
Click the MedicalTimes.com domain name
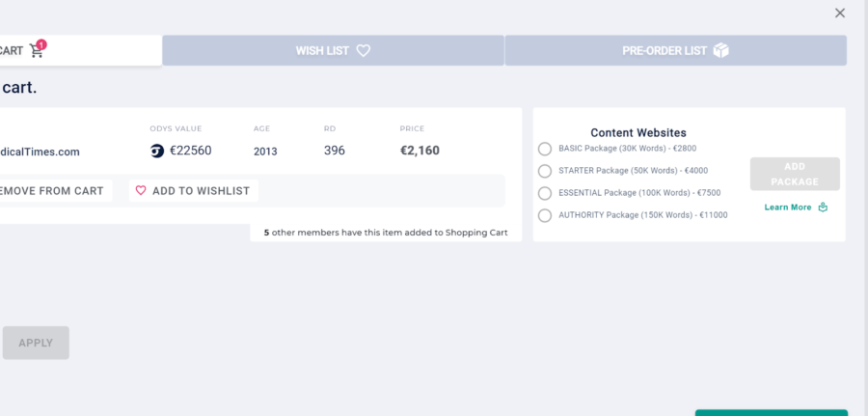[40, 152]
